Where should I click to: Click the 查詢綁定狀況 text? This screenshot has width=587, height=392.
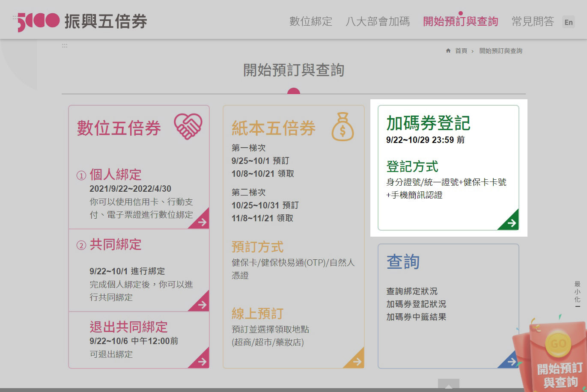click(412, 291)
